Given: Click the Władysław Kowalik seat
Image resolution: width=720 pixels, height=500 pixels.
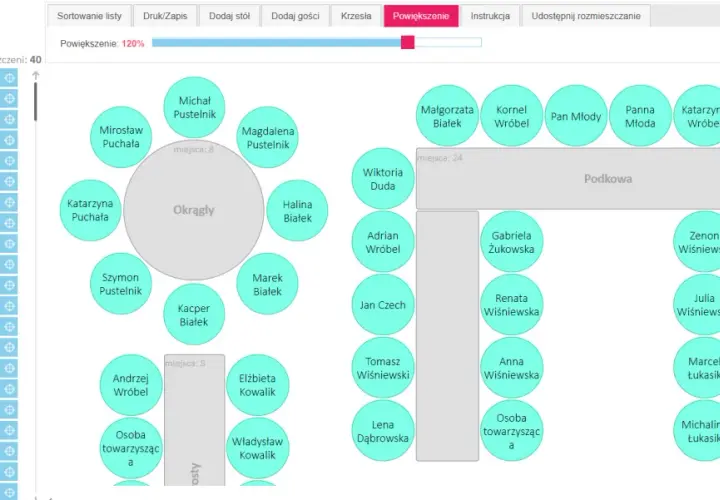Looking at the screenshot, I should tap(258, 448).
